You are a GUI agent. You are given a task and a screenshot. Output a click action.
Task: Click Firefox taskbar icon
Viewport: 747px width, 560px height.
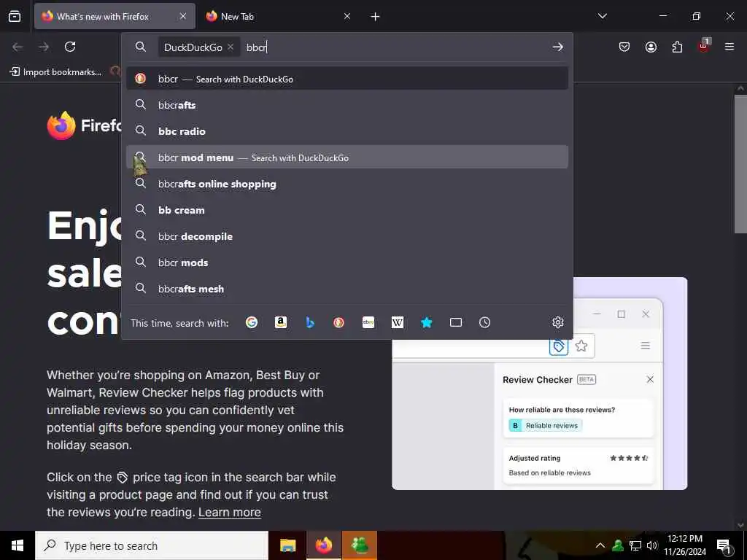pos(323,545)
